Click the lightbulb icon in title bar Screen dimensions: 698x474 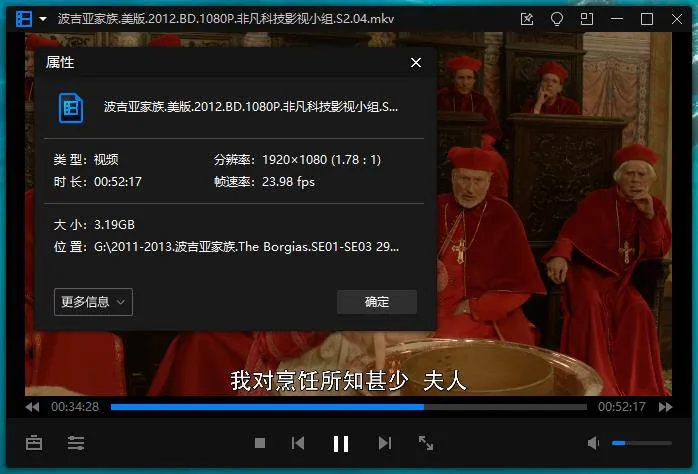[x=557, y=19]
